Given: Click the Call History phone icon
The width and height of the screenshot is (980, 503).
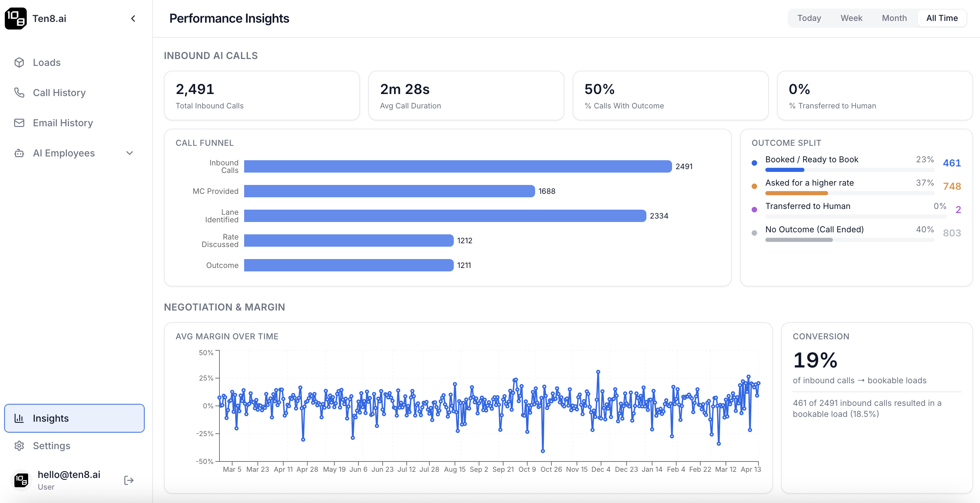Looking at the screenshot, I should click(19, 93).
